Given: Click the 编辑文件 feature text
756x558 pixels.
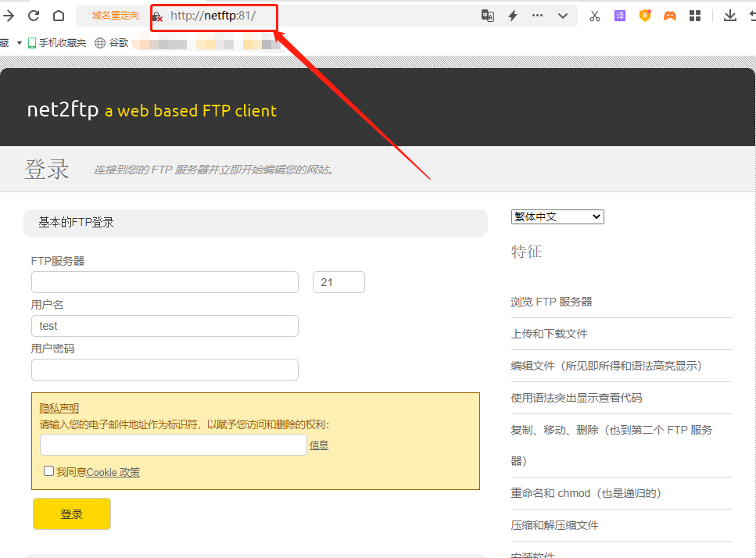Looking at the screenshot, I should [x=607, y=366].
